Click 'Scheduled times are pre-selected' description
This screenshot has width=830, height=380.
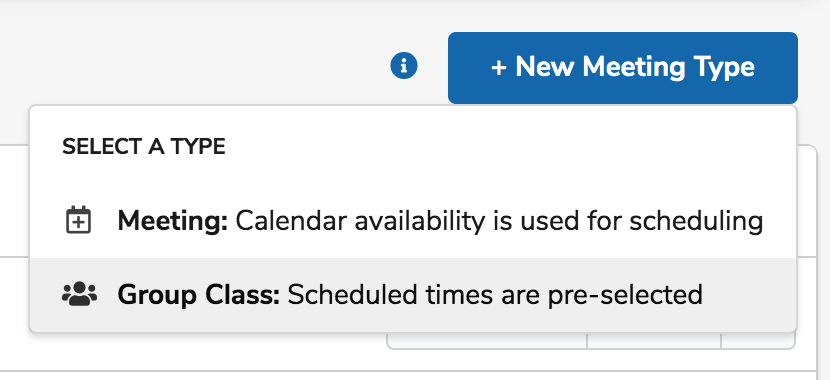point(495,295)
